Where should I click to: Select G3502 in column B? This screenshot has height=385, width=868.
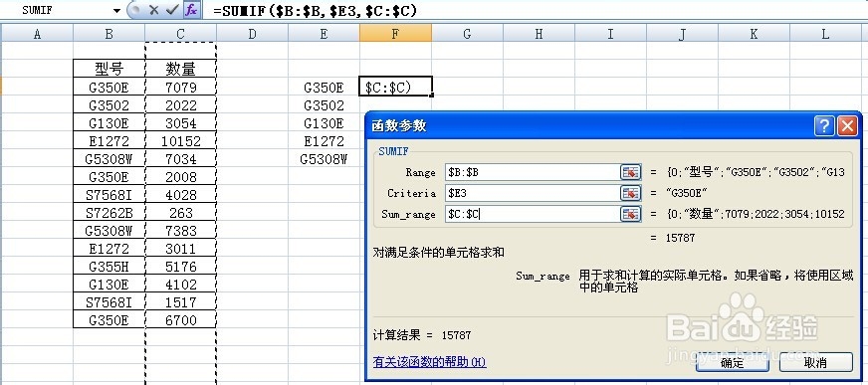coord(109,105)
